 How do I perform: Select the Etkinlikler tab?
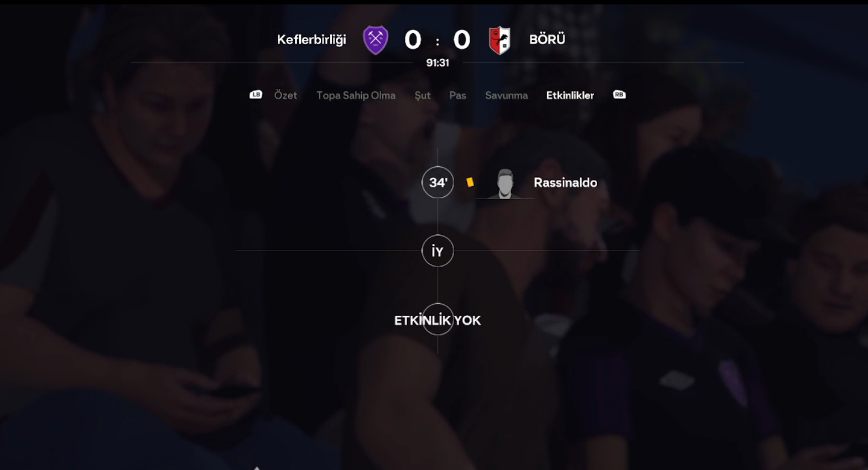[x=570, y=95]
